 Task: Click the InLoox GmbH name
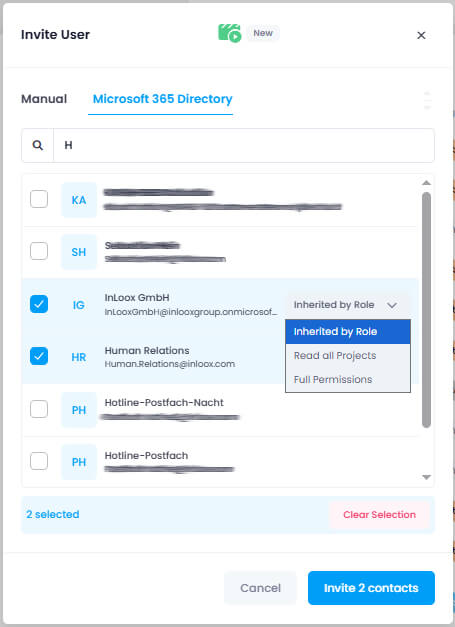click(x=137, y=298)
